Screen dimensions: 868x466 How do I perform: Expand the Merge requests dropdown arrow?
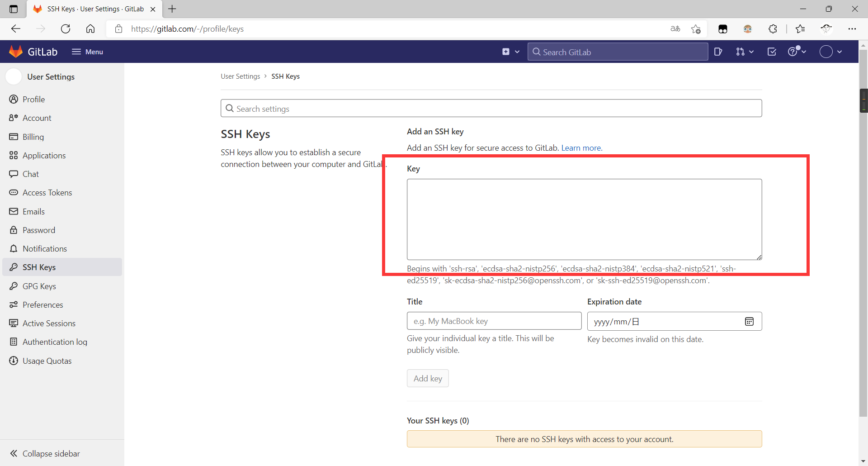click(x=751, y=52)
